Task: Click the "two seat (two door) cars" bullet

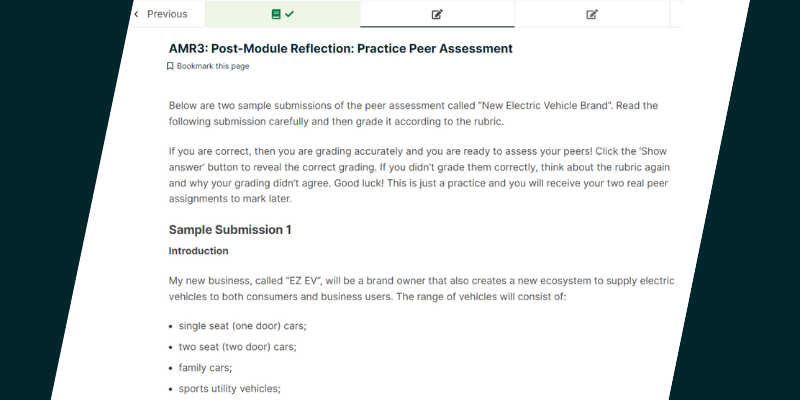Action: point(237,347)
